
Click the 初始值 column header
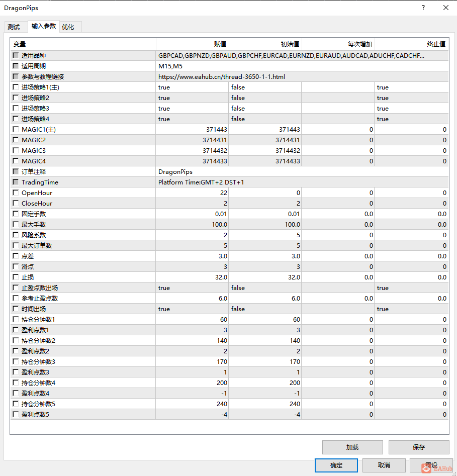click(265, 44)
